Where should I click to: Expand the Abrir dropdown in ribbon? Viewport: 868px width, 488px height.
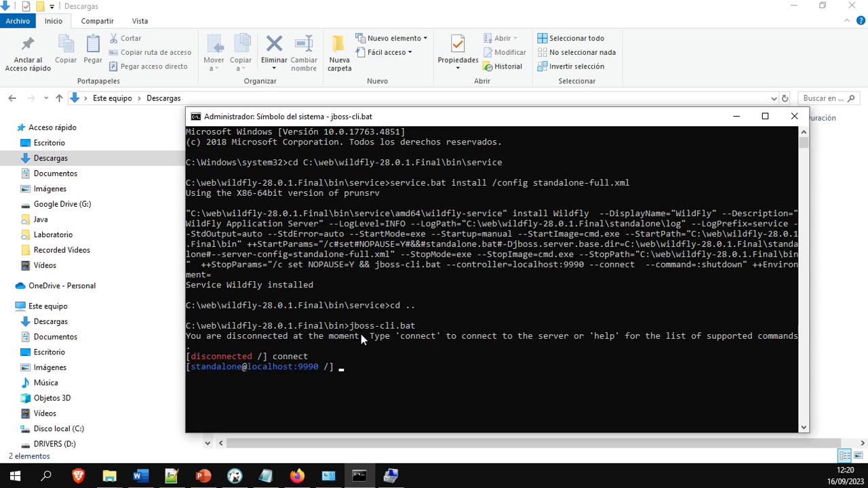point(500,39)
